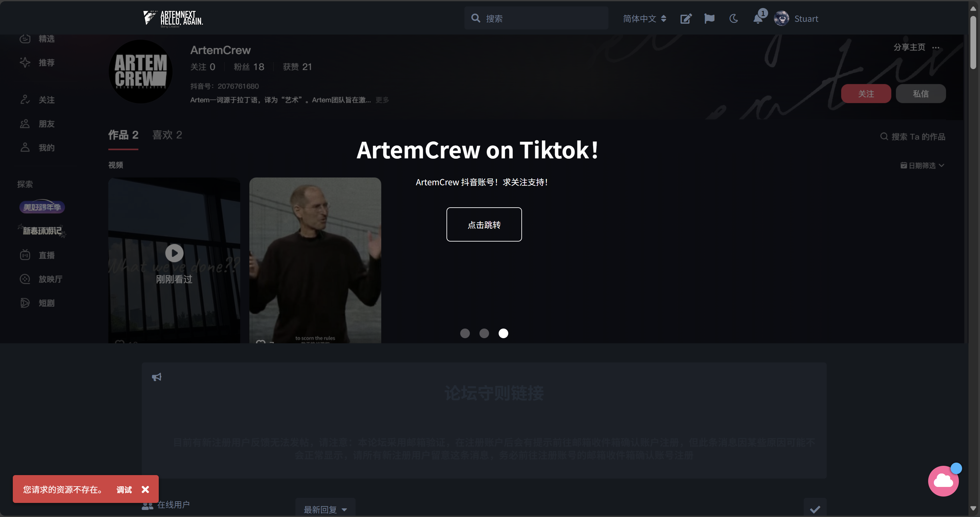Screen dimensions: 980x517
Task: Open the compose new post icon
Action: coord(686,19)
